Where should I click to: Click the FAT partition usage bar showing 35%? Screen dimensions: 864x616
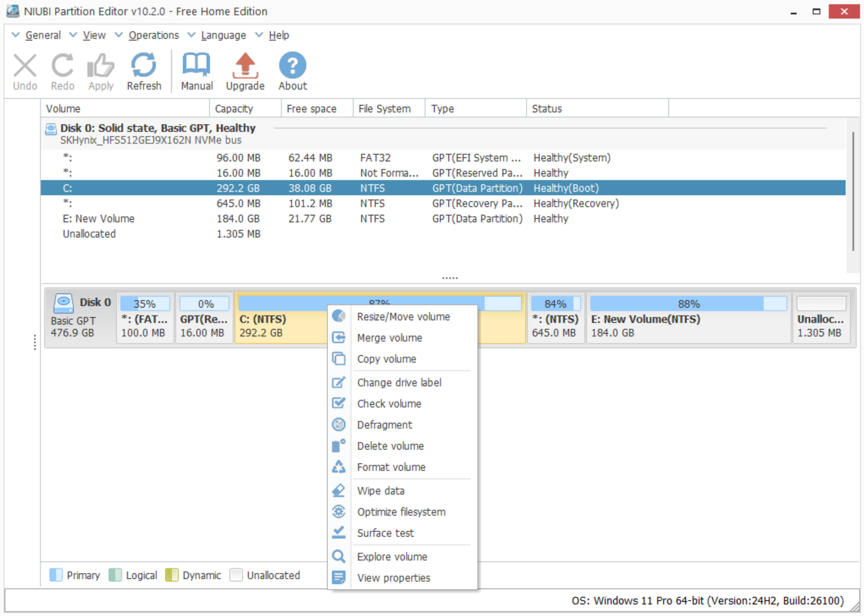coord(145,304)
